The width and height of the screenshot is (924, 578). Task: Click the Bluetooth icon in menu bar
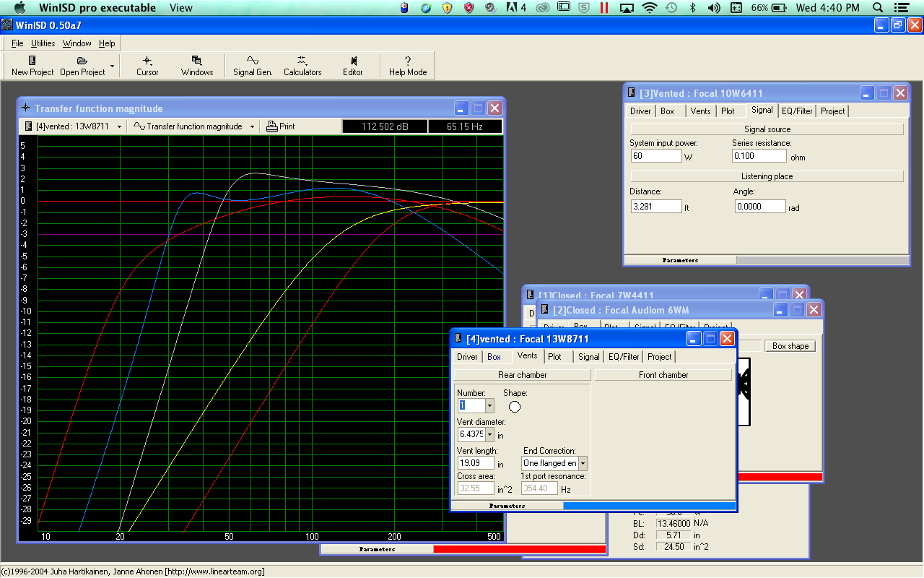693,8
